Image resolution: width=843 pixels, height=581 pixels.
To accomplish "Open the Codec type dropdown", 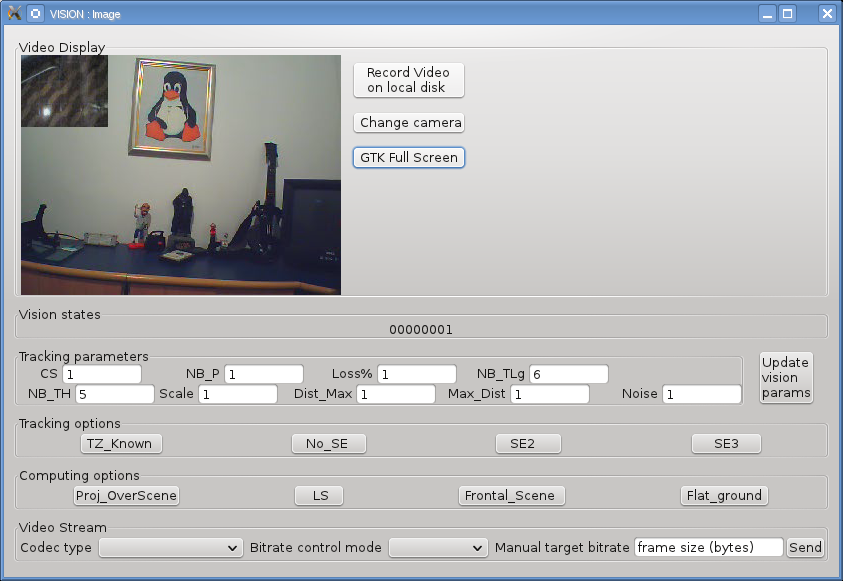I will pyautogui.click(x=171, y=548).
